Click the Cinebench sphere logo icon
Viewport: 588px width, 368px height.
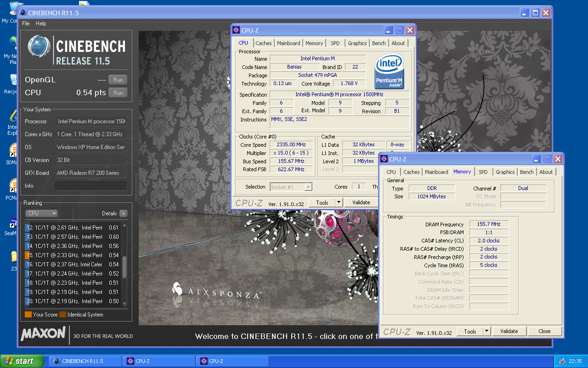[x=39, y=47]
